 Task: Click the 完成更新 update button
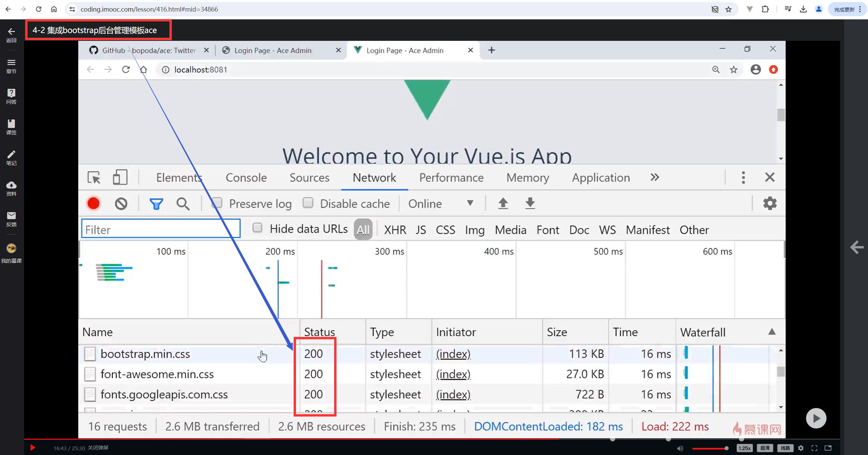(847, 9)
